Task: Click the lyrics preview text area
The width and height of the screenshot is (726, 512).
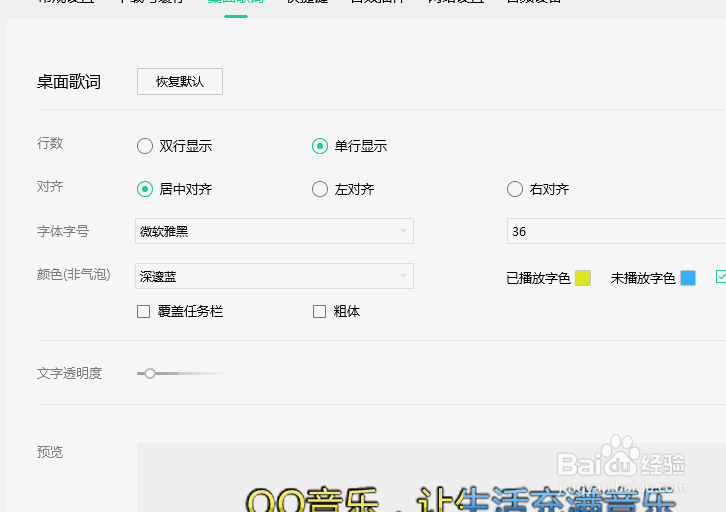Action: click(x=431, y=478)
